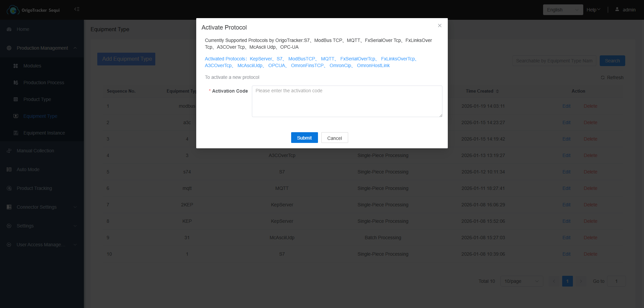This screenshot has height=308, width=644.
Task: Open the English language dropdown
Action: [x=562, y=10]
